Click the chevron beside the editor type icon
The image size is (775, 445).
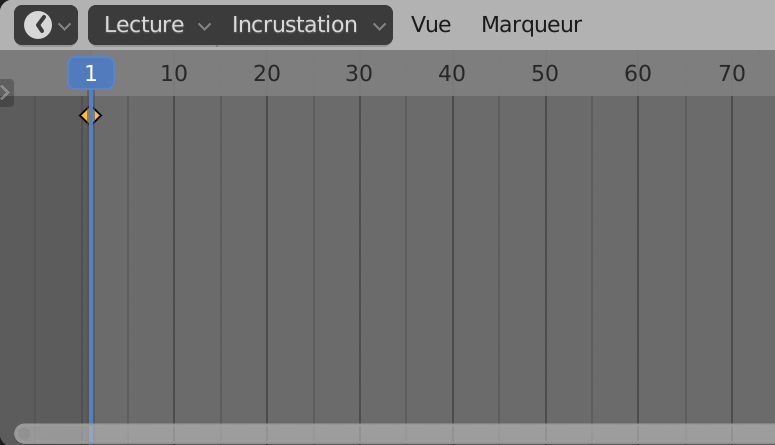(x=65, y=26)
